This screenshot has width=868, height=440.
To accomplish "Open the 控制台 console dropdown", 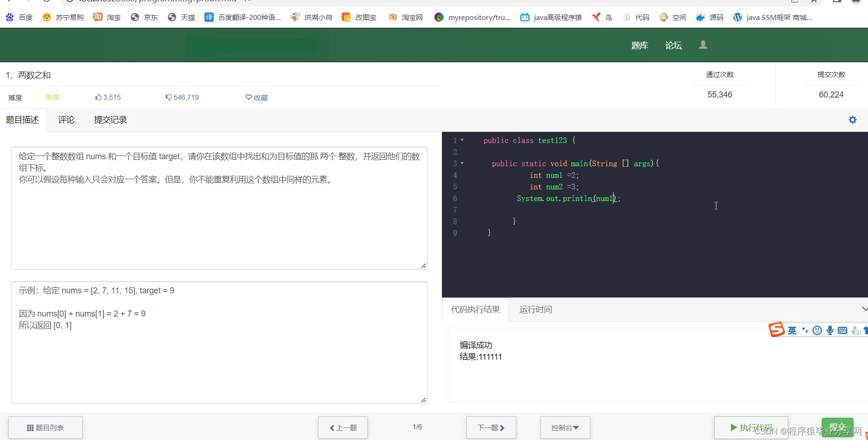I will (x=565, y=427).
